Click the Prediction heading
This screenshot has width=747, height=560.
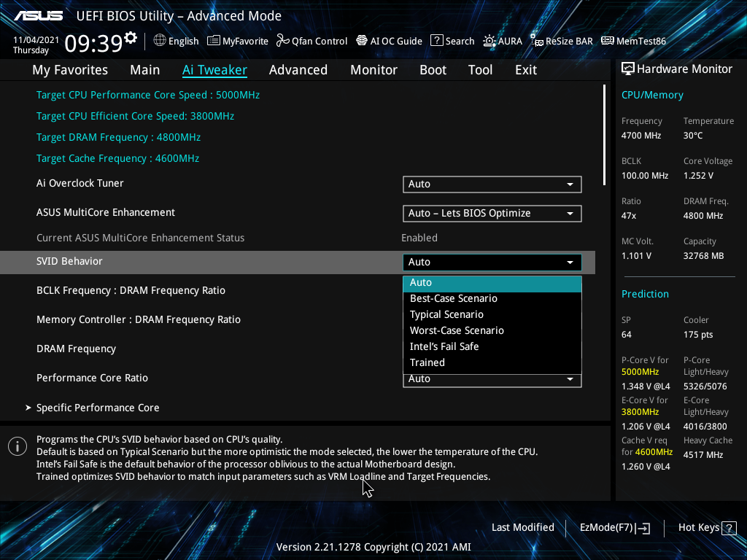pos(645,294)
